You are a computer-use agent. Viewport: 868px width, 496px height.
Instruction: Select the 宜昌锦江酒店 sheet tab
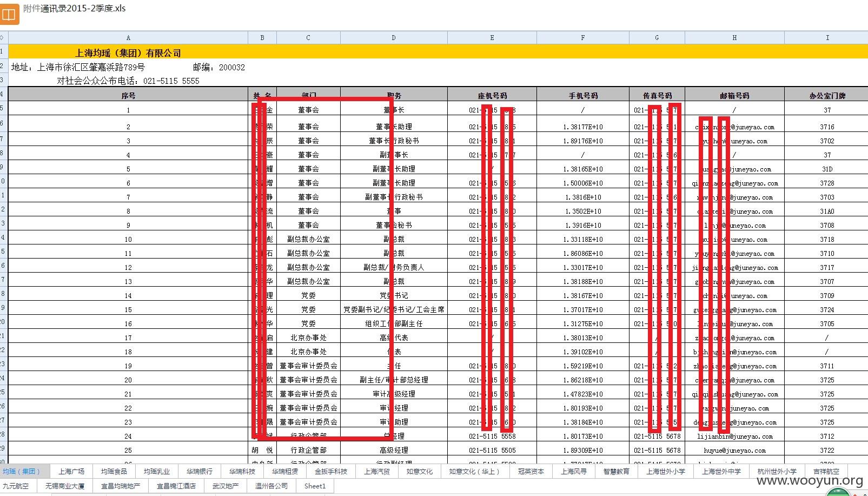point(176,486)
